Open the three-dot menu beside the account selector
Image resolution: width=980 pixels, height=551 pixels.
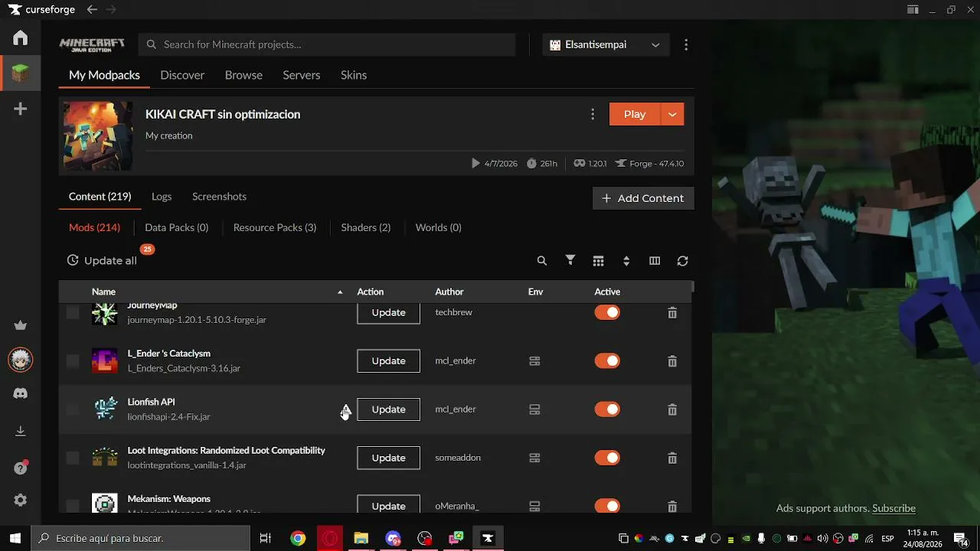686,45
